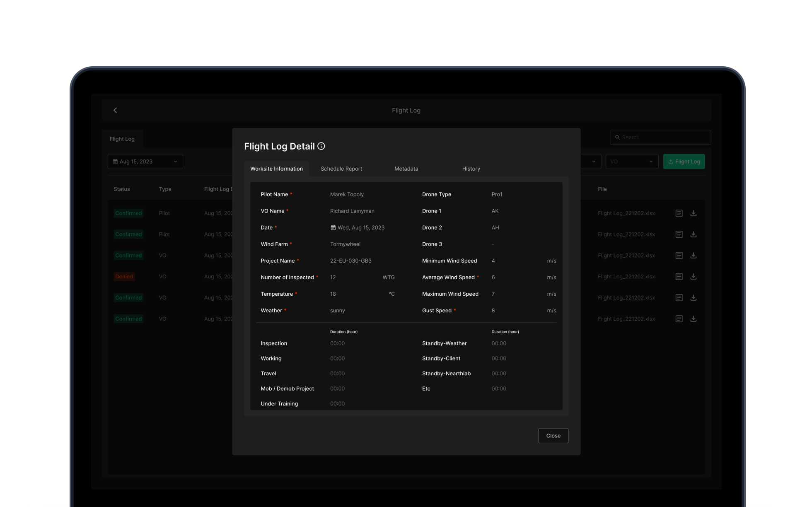
Task: Click inside the Search input box
Action: tap(660, 137)
